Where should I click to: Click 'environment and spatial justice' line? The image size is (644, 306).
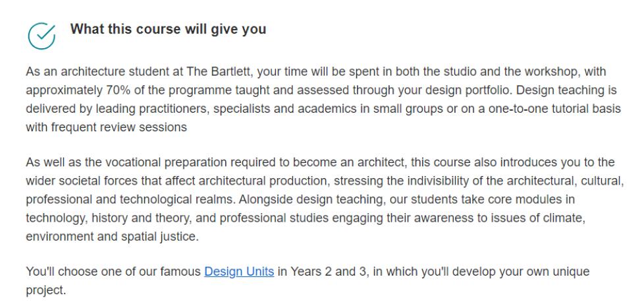click(x=112, y=237)
